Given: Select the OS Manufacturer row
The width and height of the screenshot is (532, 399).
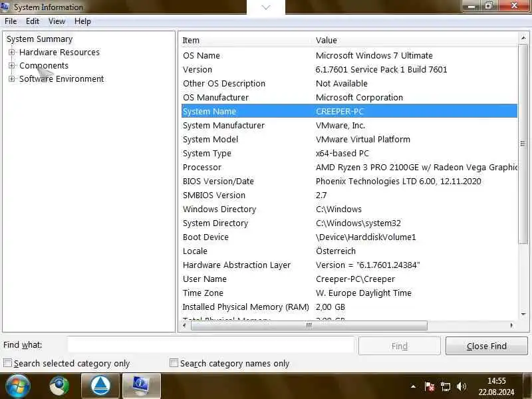Looking at the screenshot, I should pos(349,97).
